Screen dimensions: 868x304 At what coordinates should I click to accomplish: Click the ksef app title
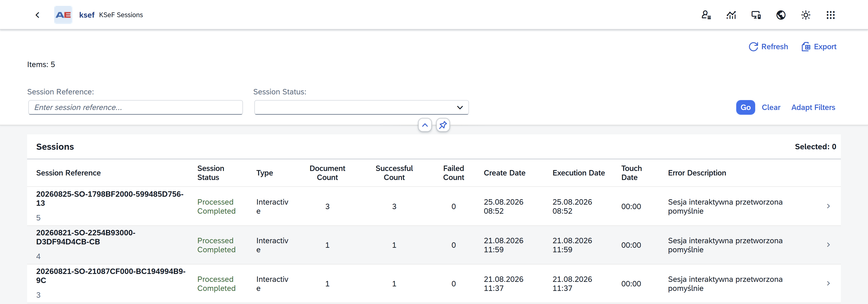click(87, 15)
